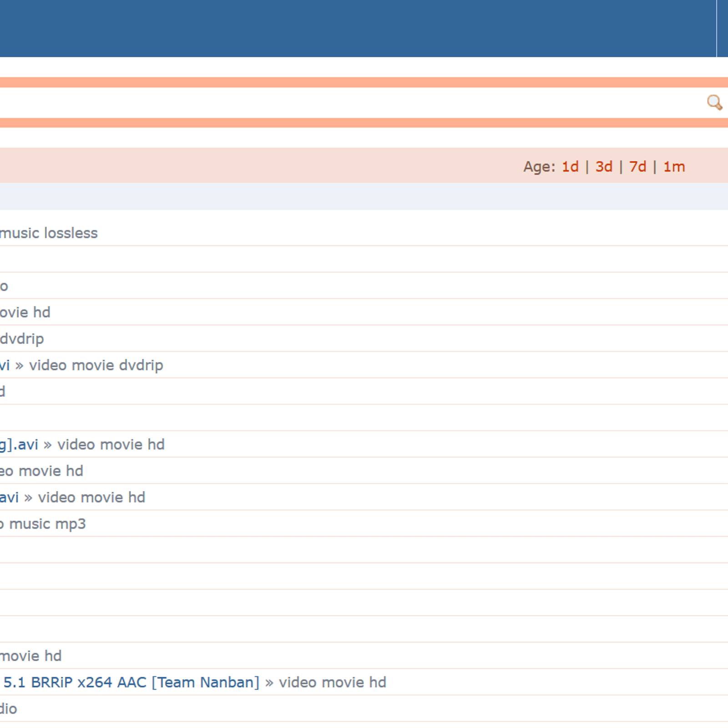This screenshot has width=728, height=728.
Task: Select the 'eo movie hd' row text
Action: pos(41,471)
